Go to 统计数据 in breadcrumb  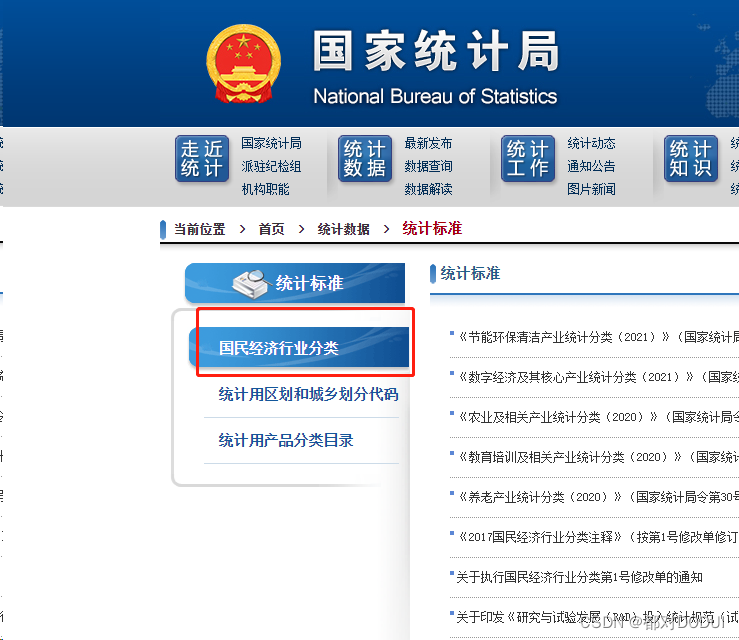point(344,229)
